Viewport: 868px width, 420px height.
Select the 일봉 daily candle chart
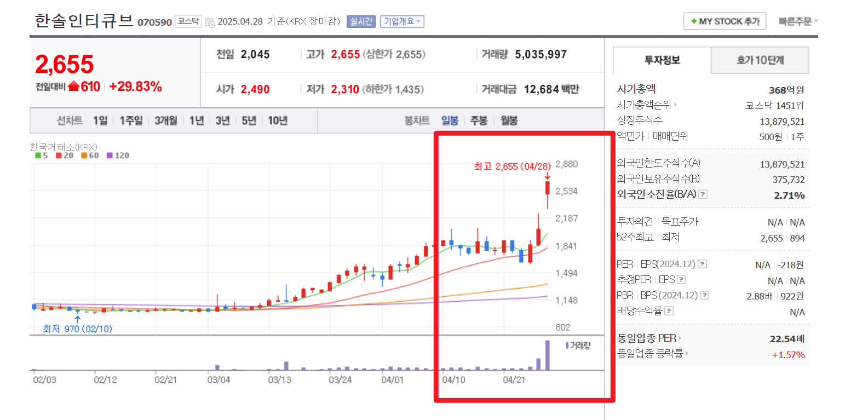click(x=450, y=120)
